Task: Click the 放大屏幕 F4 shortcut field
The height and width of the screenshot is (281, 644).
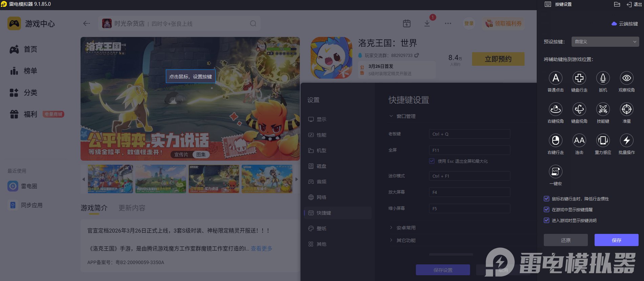Action: pos(469,192)
